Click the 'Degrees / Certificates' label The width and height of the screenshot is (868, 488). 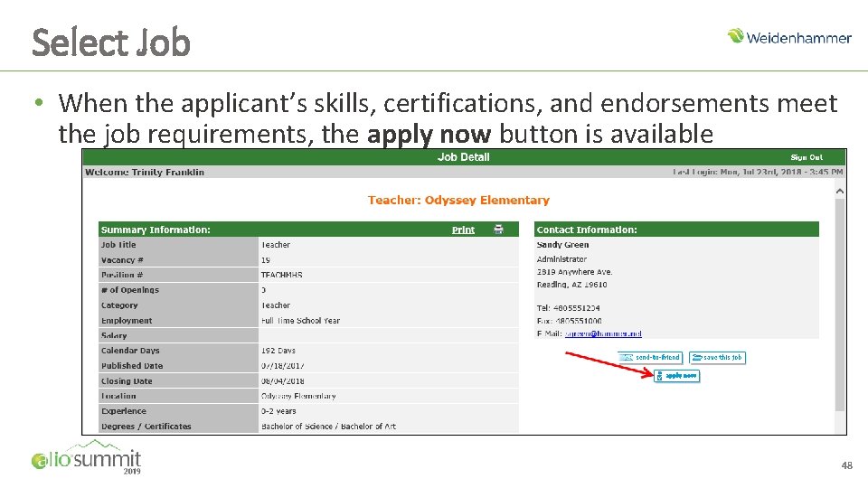(146, 427)
